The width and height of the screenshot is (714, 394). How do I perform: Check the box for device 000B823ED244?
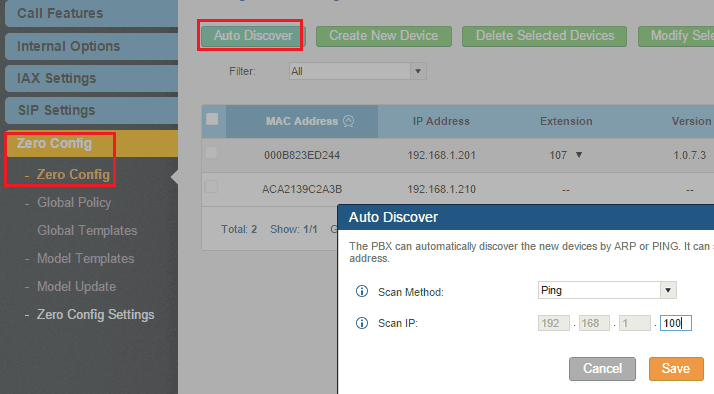tap(211, 153)
